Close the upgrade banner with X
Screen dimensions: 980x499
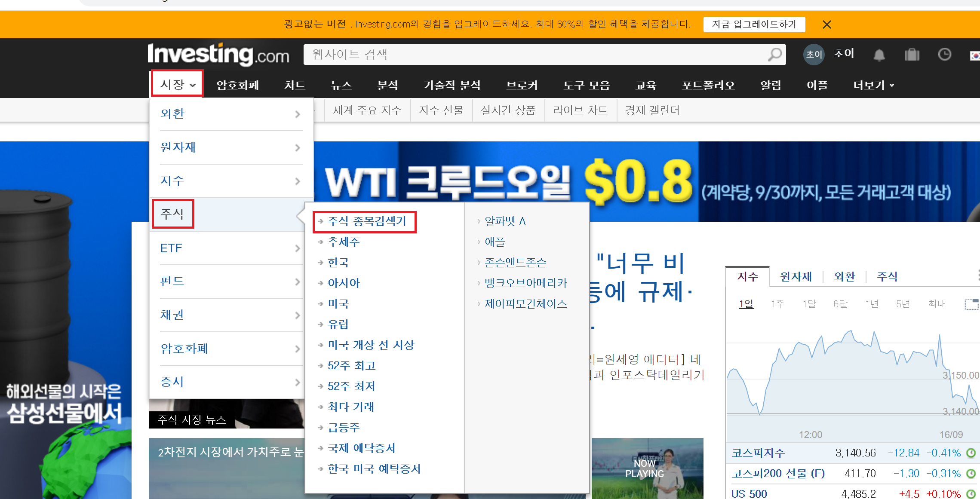click(826, 24)
